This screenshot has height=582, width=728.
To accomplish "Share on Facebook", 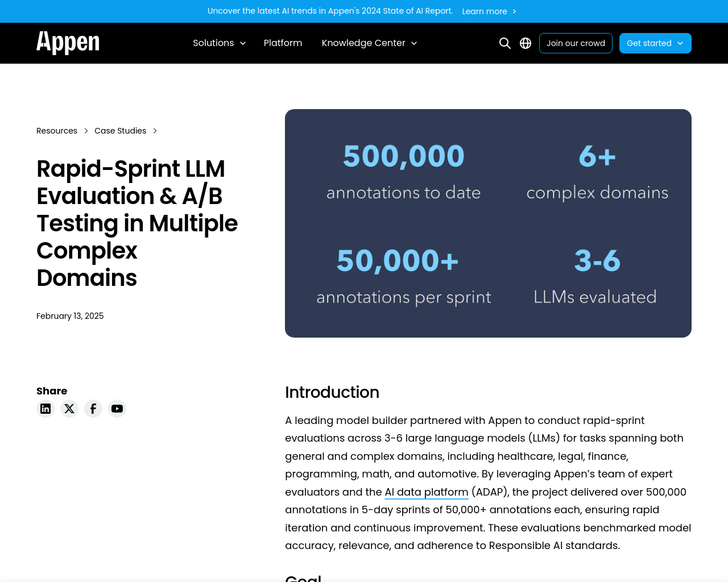I will (93, 409).
